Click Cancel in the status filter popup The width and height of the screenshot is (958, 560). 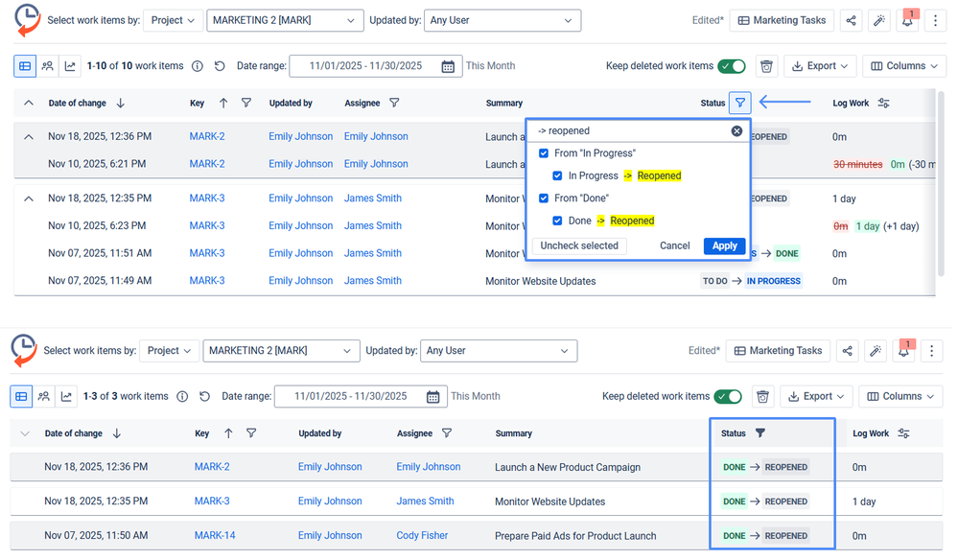point(674,245)
